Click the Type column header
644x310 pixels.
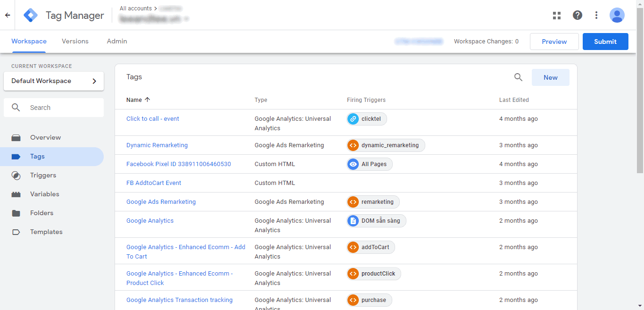261,100
